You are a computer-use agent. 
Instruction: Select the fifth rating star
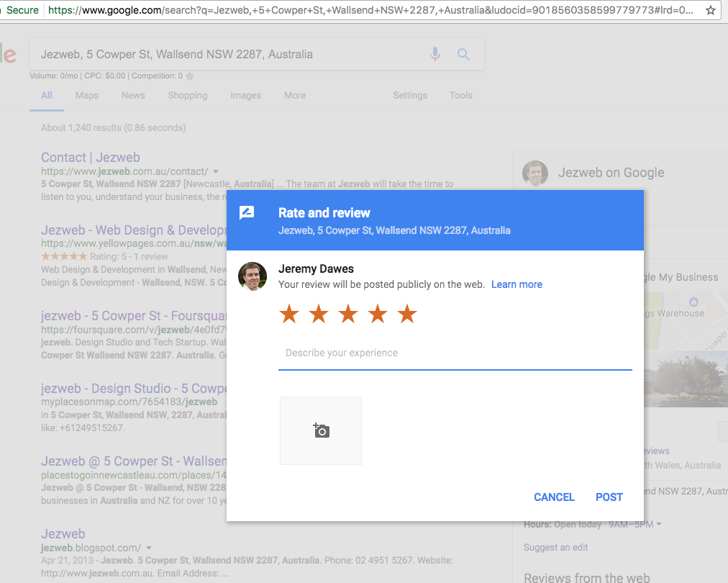[407, 314]
